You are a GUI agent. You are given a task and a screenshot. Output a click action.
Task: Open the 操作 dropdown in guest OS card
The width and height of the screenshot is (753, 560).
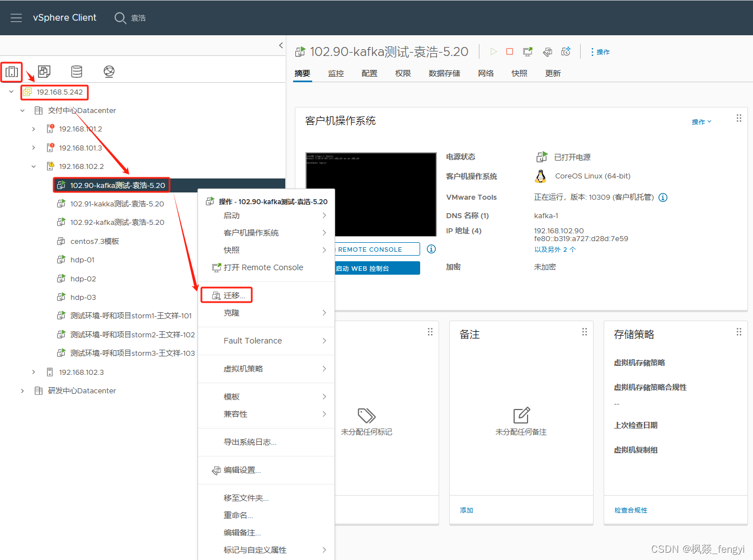(702, 122)
